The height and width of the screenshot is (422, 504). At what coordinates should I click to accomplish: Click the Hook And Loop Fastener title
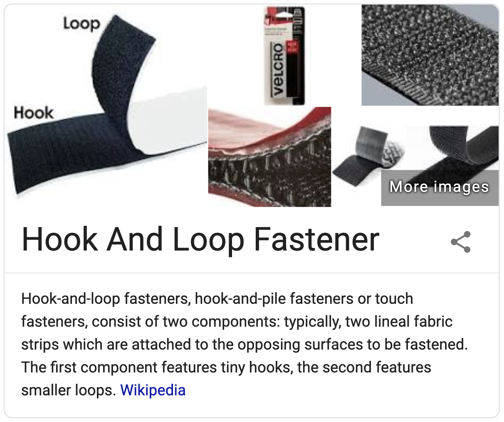point(200,240)
